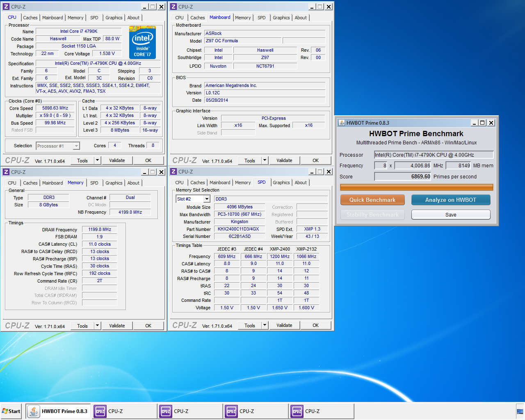Select the SPD tab in Memory window

click(x=94, y=183)
